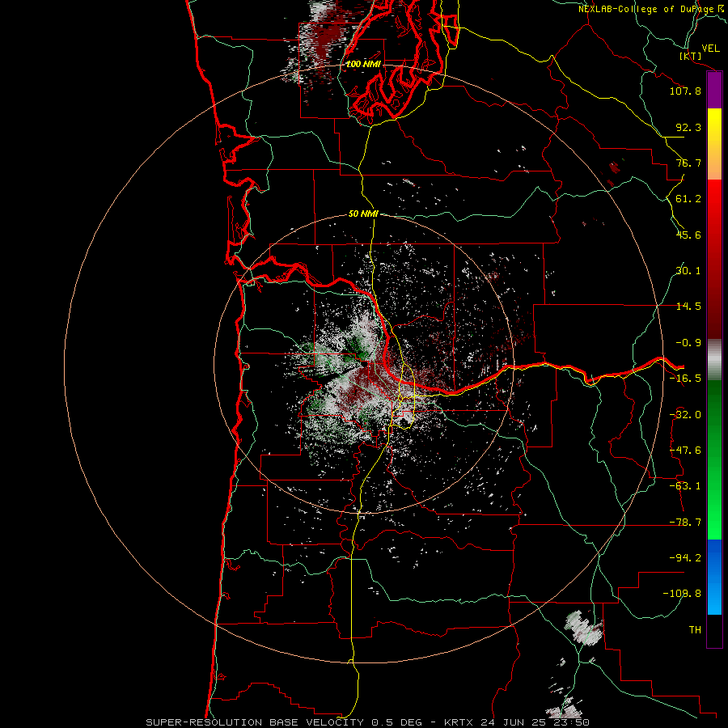This screenshot has height=728, width=728.
Task: Click the 14.5 velocity scale value
Action: pos(688,307)
